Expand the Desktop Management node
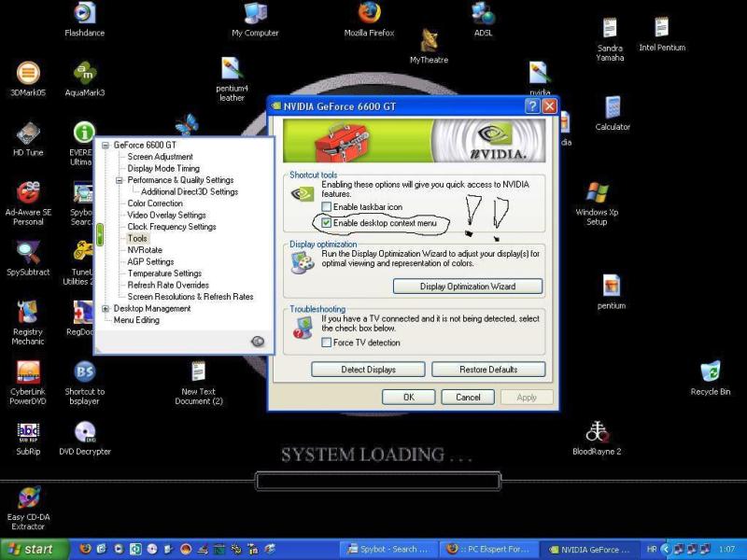Image resolution: width=747 pixels, height=560 pixels. [x=106, y=309]
